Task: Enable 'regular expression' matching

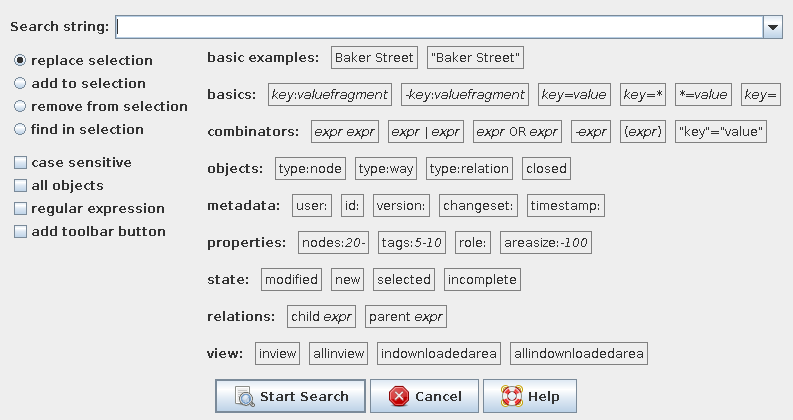Action: point(20,209)
